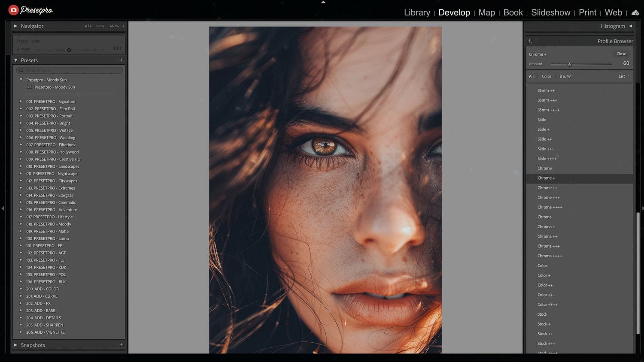Filter profiles by B & W
This screenshot has height=362, width=644.
[x=565, y=76]
